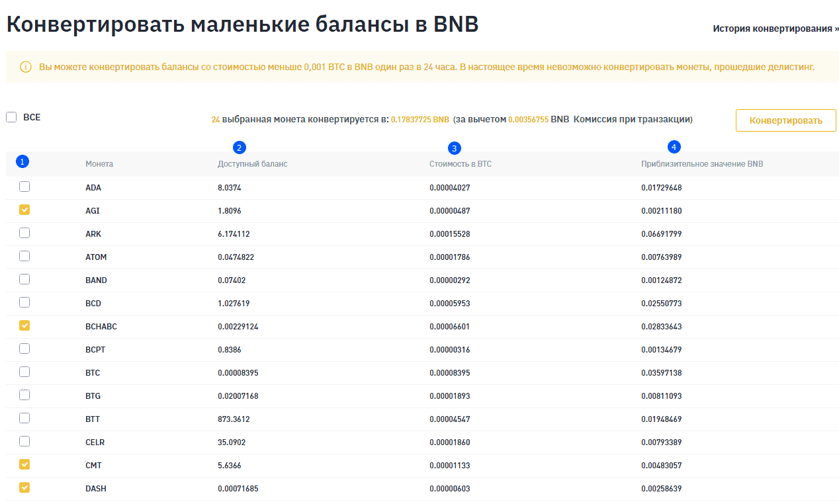Tick the ATOM coin checkbox

pyautogui.click(x=24, y=257)
